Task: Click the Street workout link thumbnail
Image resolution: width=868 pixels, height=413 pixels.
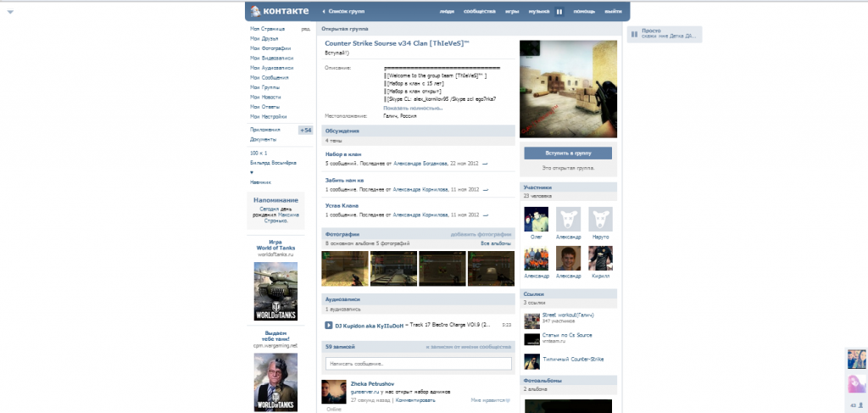Action: click(x=531, y=321)
